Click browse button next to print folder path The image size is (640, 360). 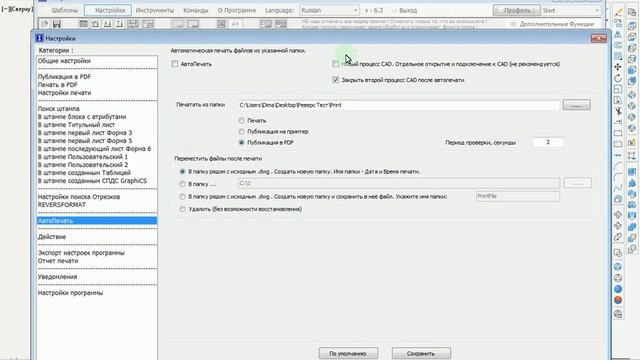(576, 105)
